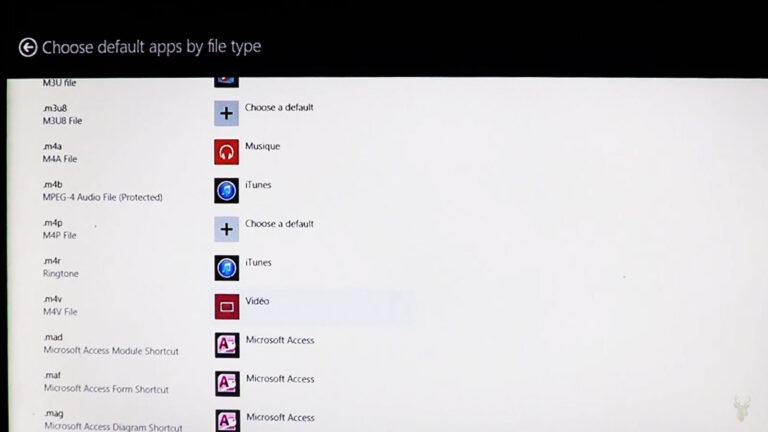This screenshot has height=432, width=768.
Task: Choose a default for .m3u8 files
Action: tap(279, 107)
